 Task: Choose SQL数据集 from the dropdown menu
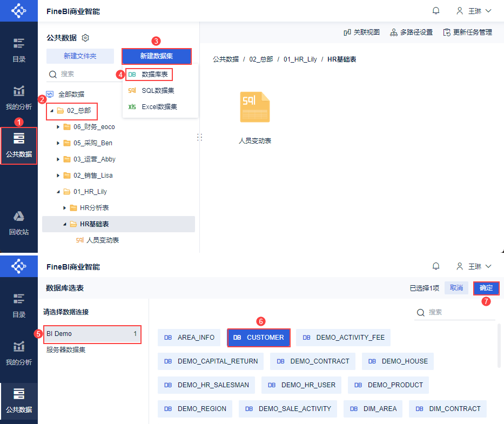(160, 91)
